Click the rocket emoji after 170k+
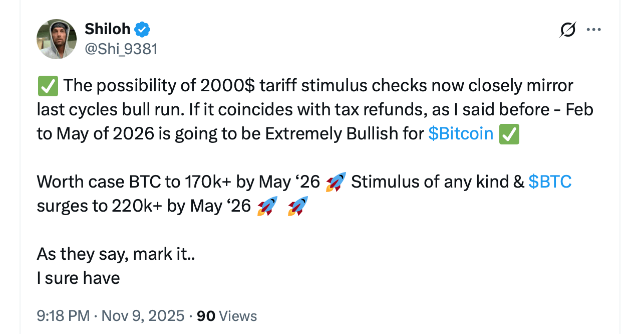 tap(335, 182)
